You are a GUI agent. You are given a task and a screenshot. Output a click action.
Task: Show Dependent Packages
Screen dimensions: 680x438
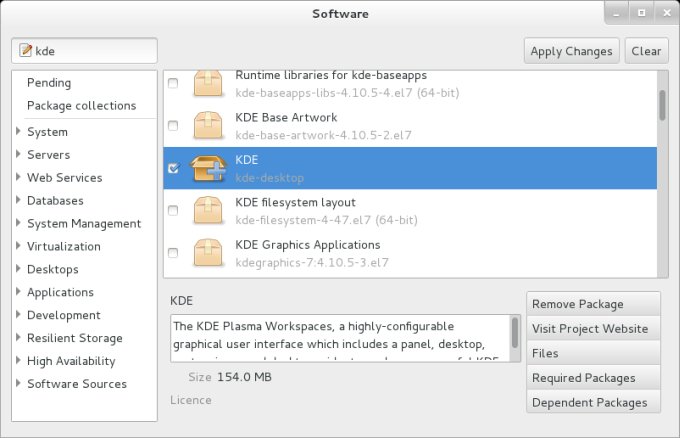[593, 402]
